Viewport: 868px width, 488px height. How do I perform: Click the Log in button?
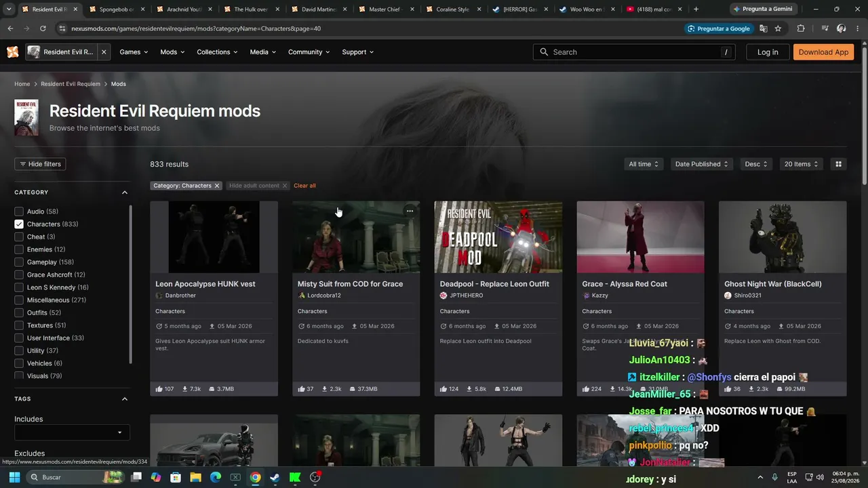click(x=768, y=52)
